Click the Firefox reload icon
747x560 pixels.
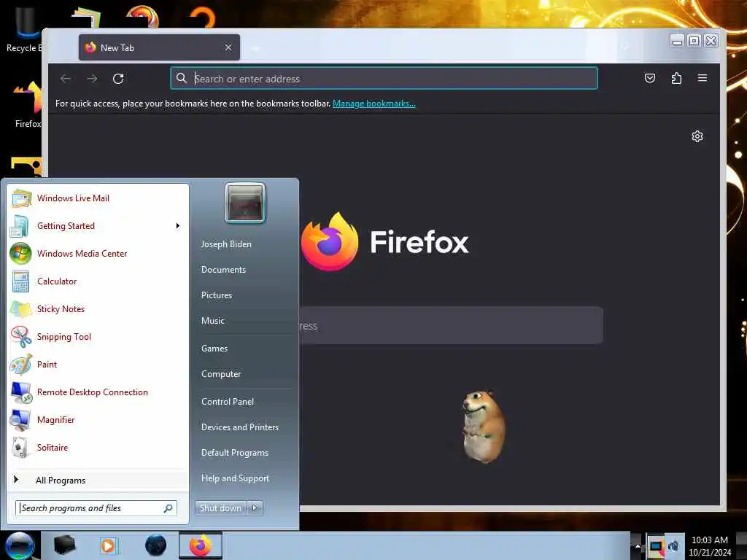118,79
